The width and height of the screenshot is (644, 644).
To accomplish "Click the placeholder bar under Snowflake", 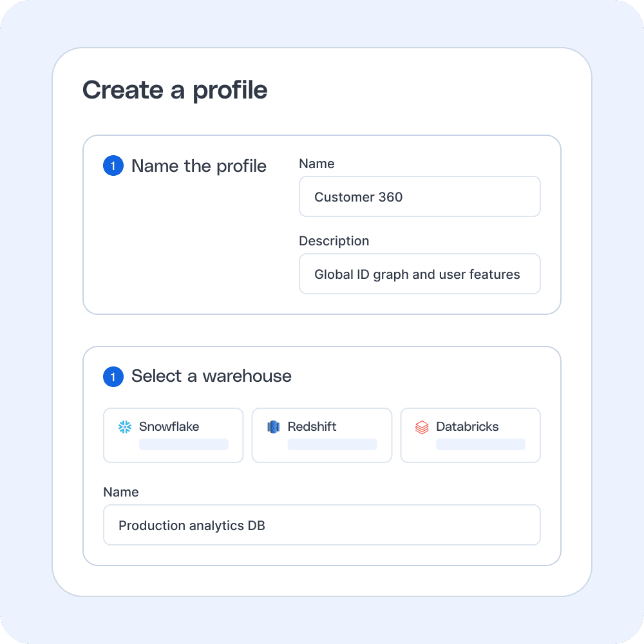I will [x=184, y=444].
